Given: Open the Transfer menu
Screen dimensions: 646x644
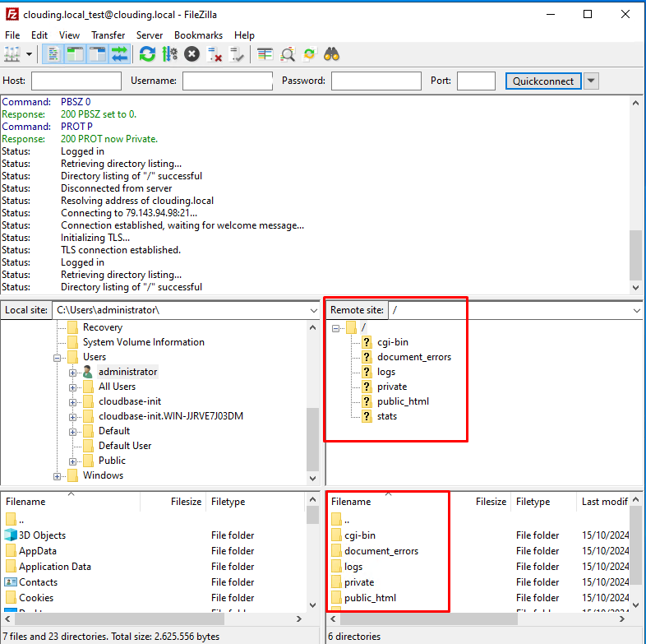Looking at the screenshot, I should (108, 35).
